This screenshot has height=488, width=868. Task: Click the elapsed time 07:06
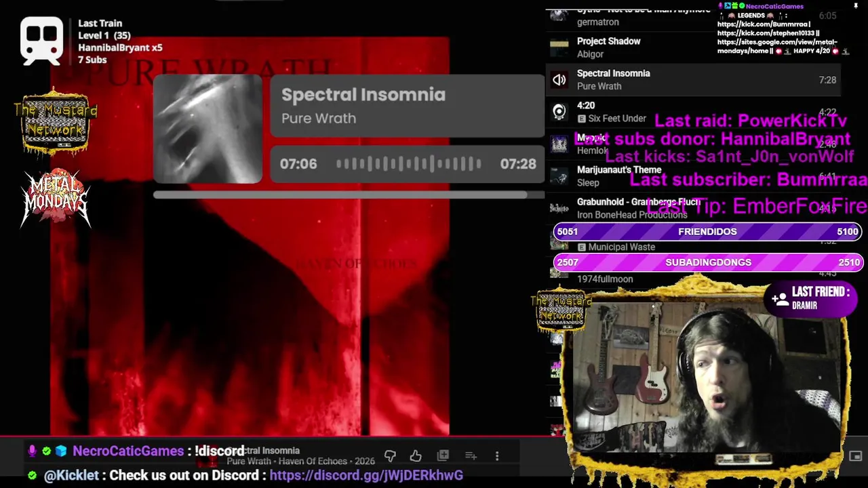298,164
